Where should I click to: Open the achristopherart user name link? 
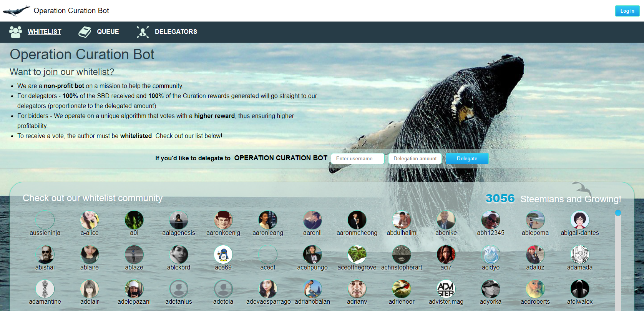tap(402, 268)
